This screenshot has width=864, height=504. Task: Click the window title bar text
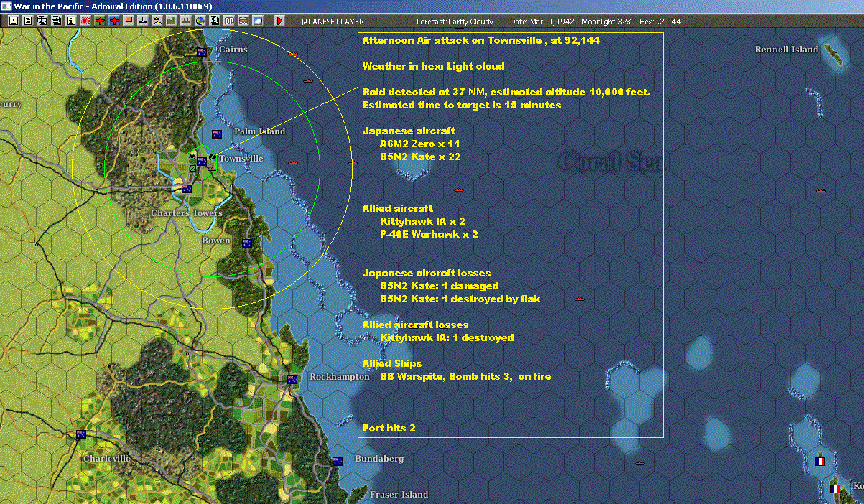point(113,6)
